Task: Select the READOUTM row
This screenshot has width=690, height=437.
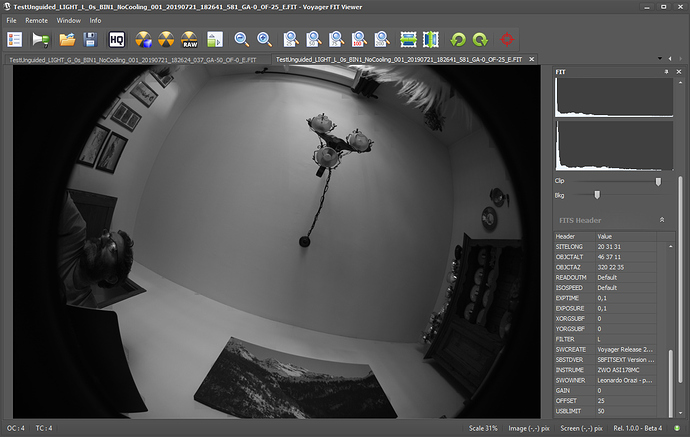Action: pos(605,278)
